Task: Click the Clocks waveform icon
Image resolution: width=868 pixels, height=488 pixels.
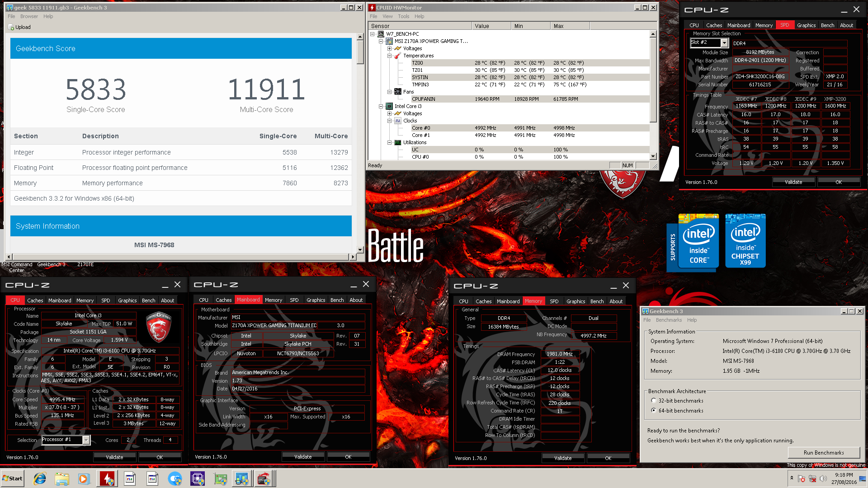Action: point(398,121)
